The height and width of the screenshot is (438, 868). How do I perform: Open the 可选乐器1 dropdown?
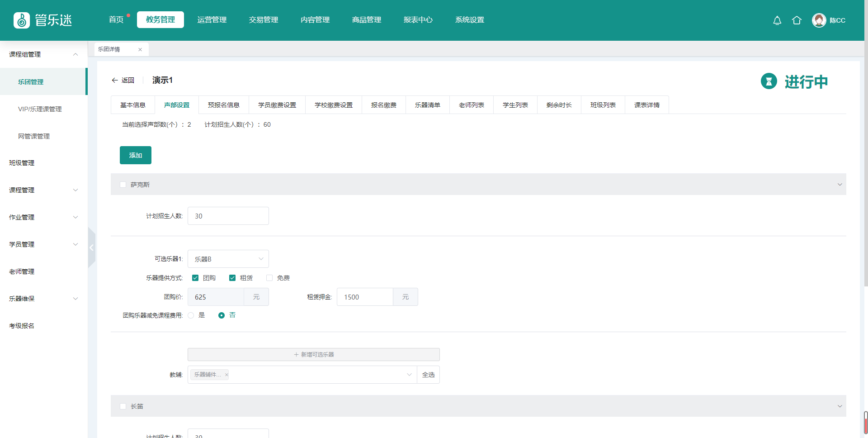(228, 259)
